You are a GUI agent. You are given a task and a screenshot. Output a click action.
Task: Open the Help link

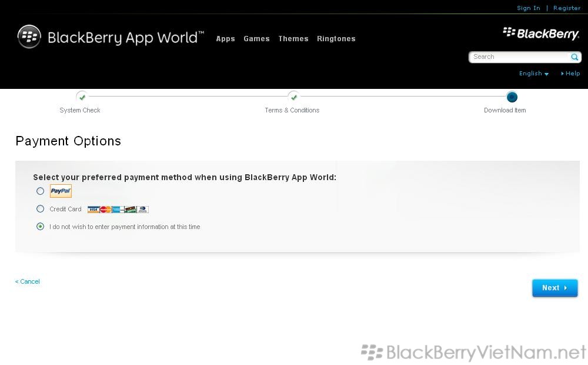pos(570,74)
